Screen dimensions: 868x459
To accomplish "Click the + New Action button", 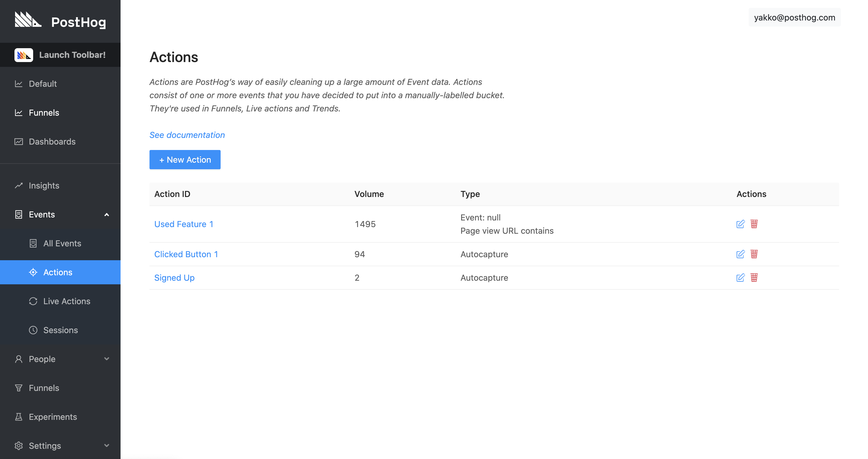I will 185,159.
